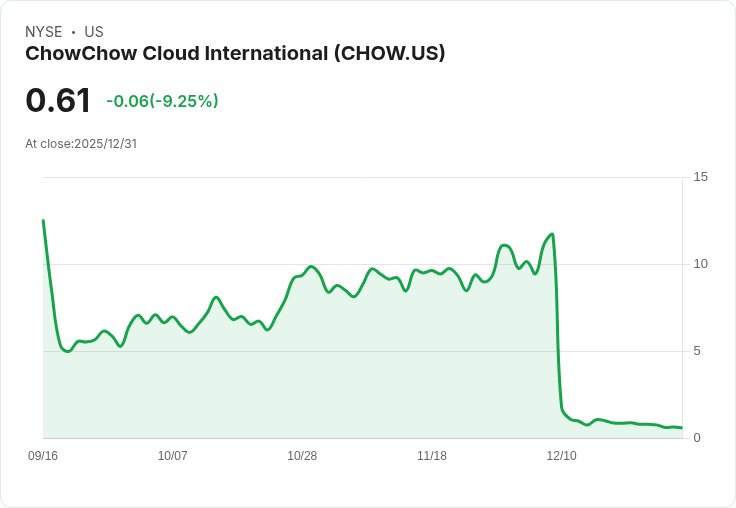Click the CHOW.US ticker symbol in title
The width and height of the screenshot is (736, 508).
pyautogui.click(x=390, y=53)
